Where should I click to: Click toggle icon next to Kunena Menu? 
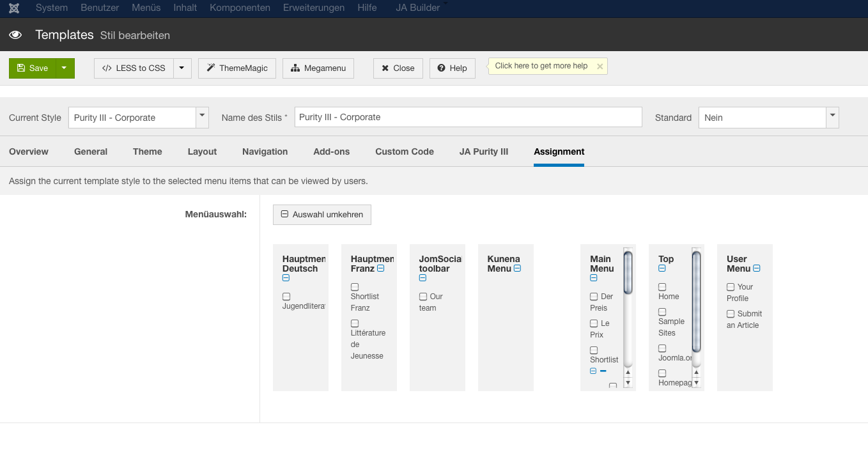tap(517, 268)
